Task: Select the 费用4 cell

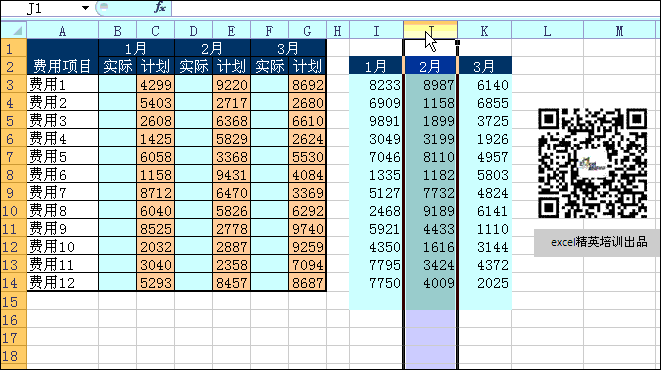Action: pyautogui.click(x=62, y=138)
